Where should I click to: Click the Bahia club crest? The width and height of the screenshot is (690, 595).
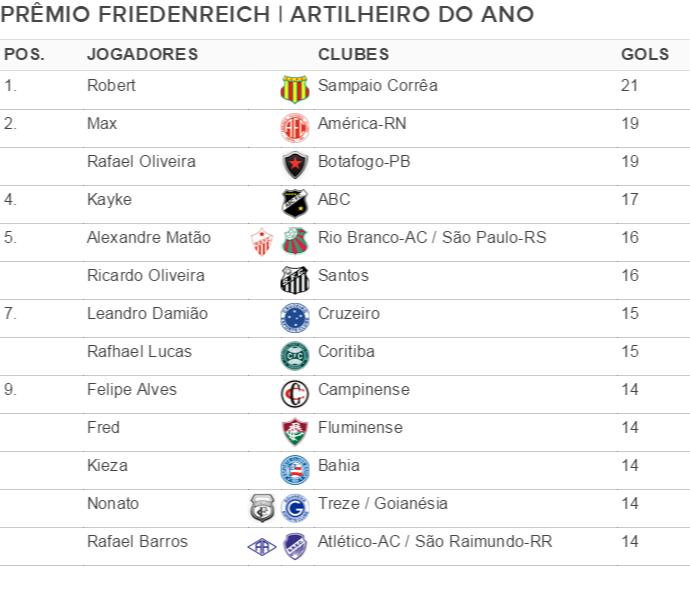point(295,468)
